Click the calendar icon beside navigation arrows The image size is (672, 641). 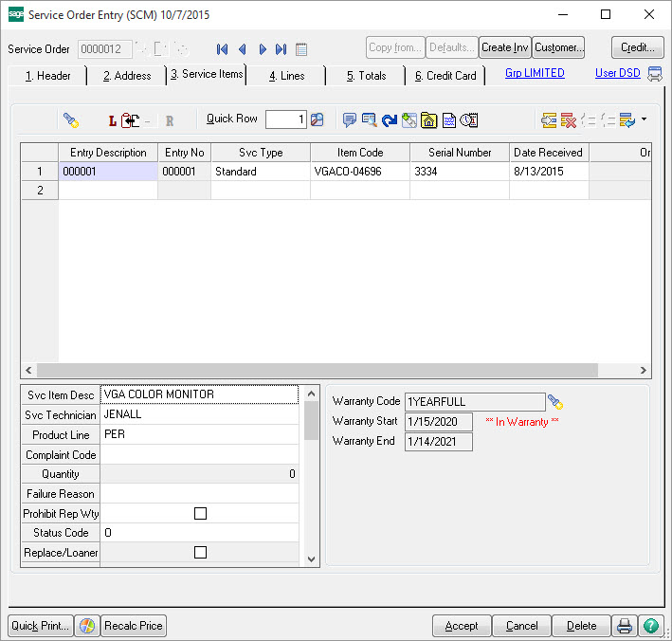[x=301, y=49]
